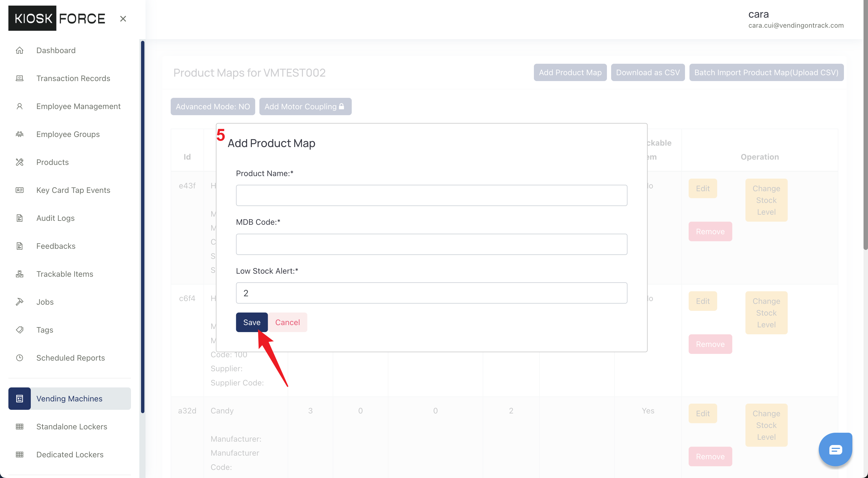The height and width of the screenshot is (478, 868).
Task: Toggle Advanced Mode: NO button
Action: (x=213, y=106)
